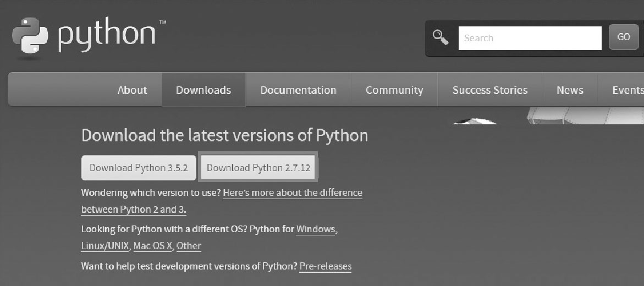Viewport: 644px width, 286px height.
Task: Follow the Windows download link
Action: click(316, 229)
